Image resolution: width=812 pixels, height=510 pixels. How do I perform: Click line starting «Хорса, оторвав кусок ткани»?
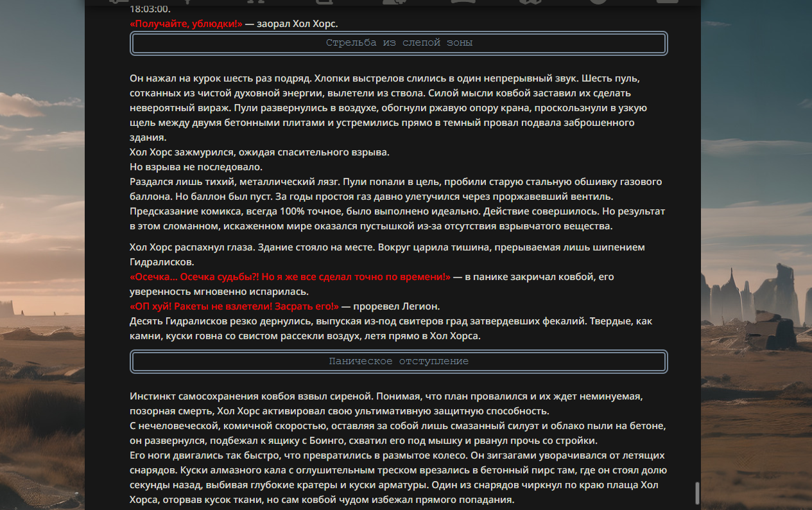(x=322, y=500)
